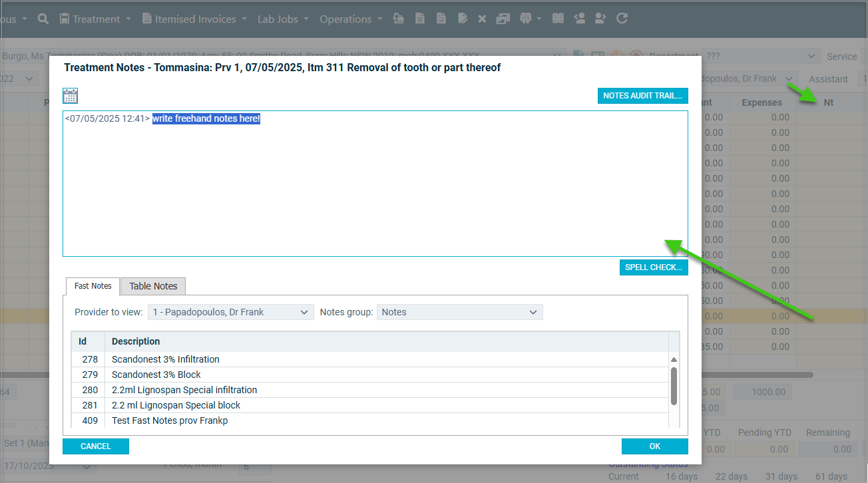Click the 1000.00 value field behind the dialog
The height and width of the screenshot is (483, 868).
click(x=761, y=392)
